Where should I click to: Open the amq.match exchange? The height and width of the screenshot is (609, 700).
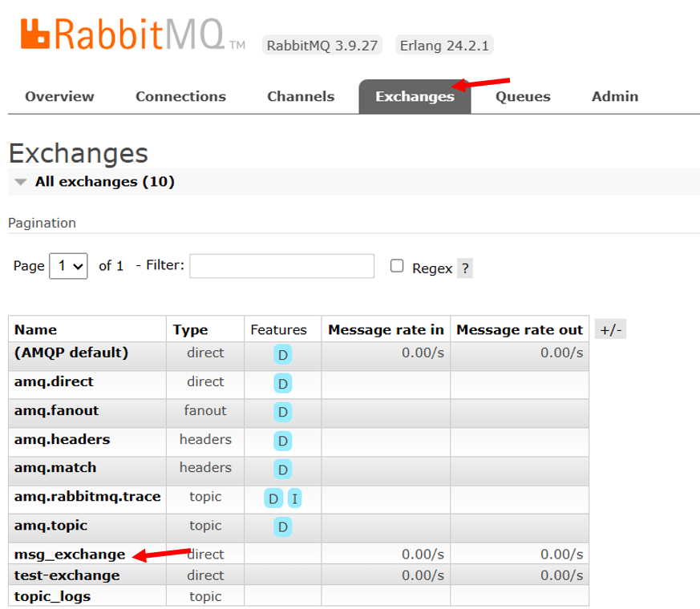(55, 468)
